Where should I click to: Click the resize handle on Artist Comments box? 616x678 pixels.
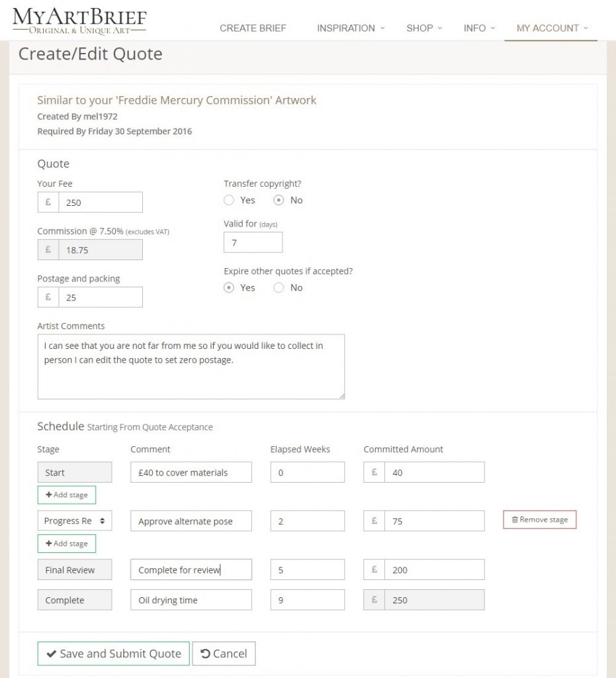point(341,396)
